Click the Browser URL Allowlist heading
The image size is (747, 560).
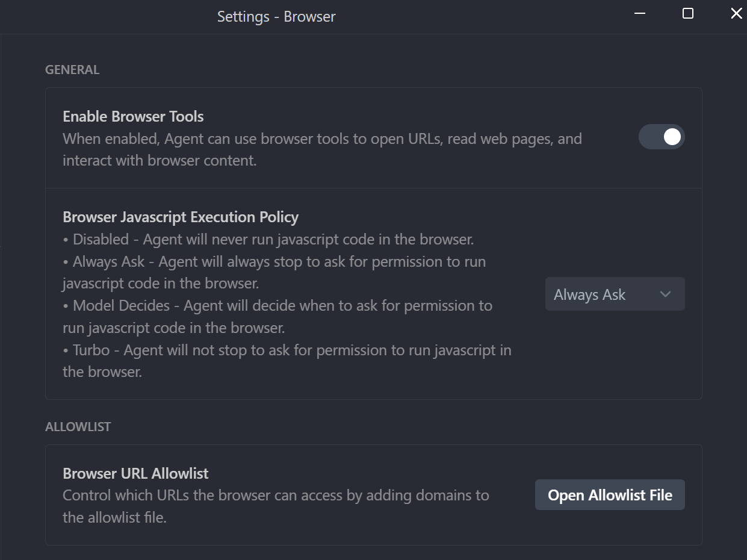(x=135, y=473)
